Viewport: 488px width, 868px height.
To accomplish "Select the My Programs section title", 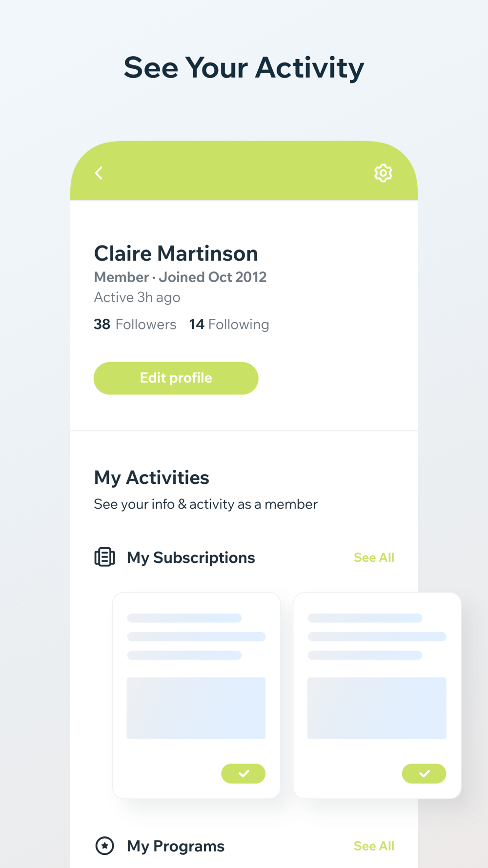I will (176, 846).
